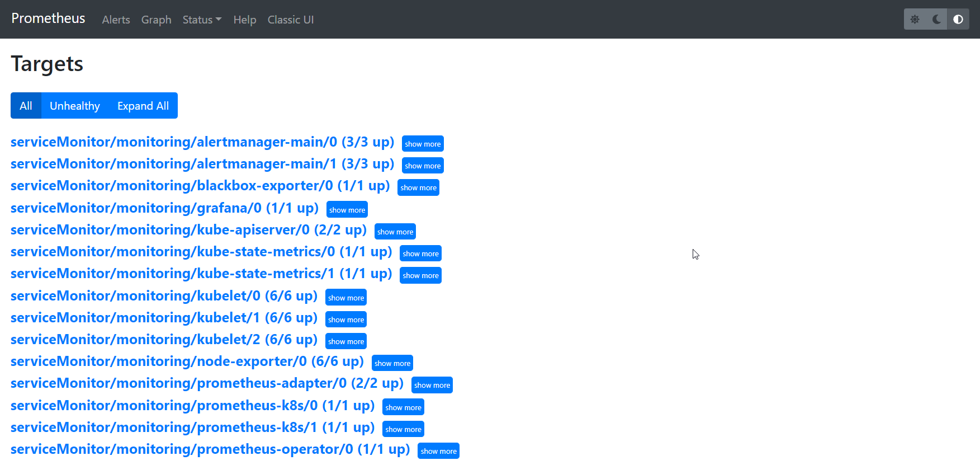The image size is (980, 465).
Task: Open the Help page
Action: pos(244,20)
